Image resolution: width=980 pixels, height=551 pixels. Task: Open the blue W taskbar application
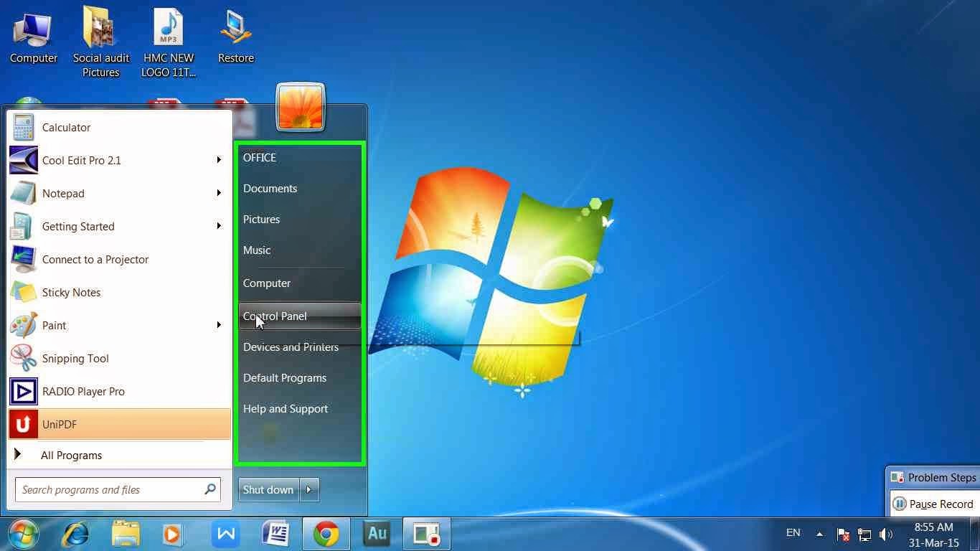[226, 534]
